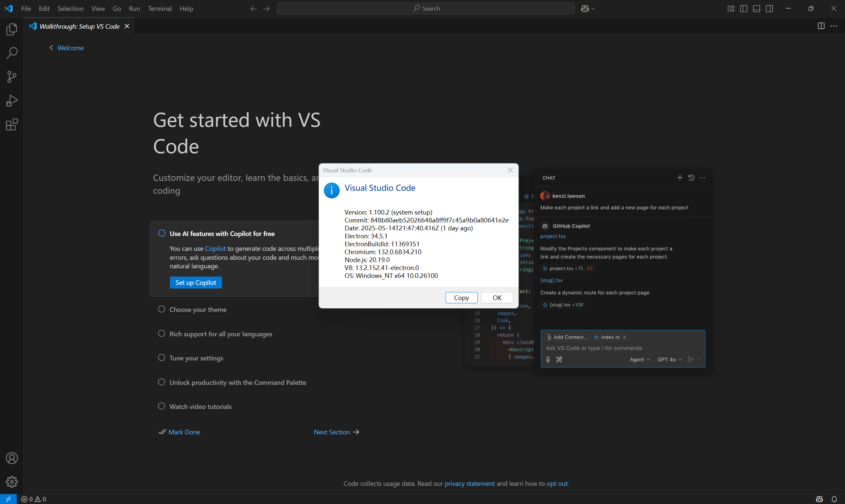Select the Choose your theme step radio
Screen dimensions: 845x504
162,309
